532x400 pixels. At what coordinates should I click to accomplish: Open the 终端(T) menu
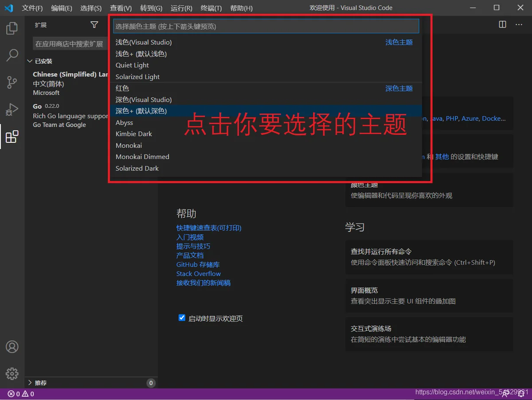(x=211, y=8)
